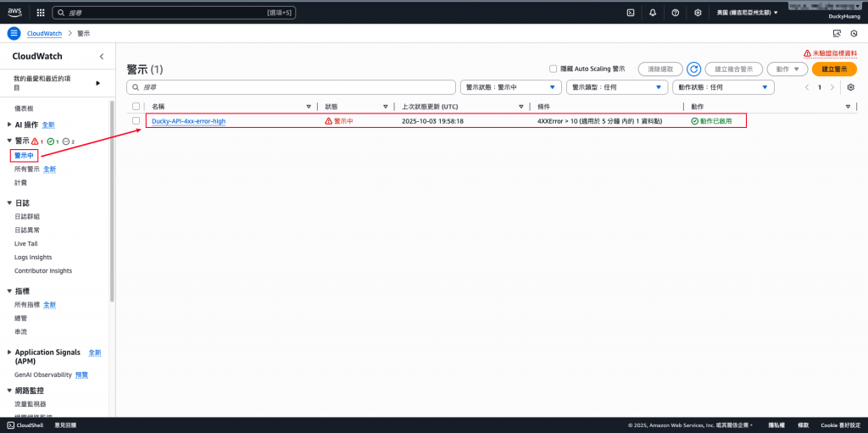Click the feedback link in footer
This screenshot has height=433, width=868.
(65, 425)
